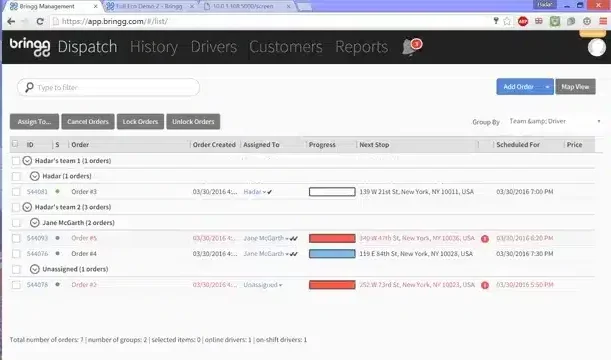Open order ID 544081 link
Screen dimensions: 611x360
pos(37,192)
